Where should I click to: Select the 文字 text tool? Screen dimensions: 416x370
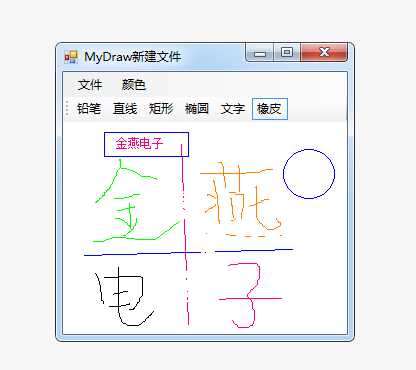233,109
